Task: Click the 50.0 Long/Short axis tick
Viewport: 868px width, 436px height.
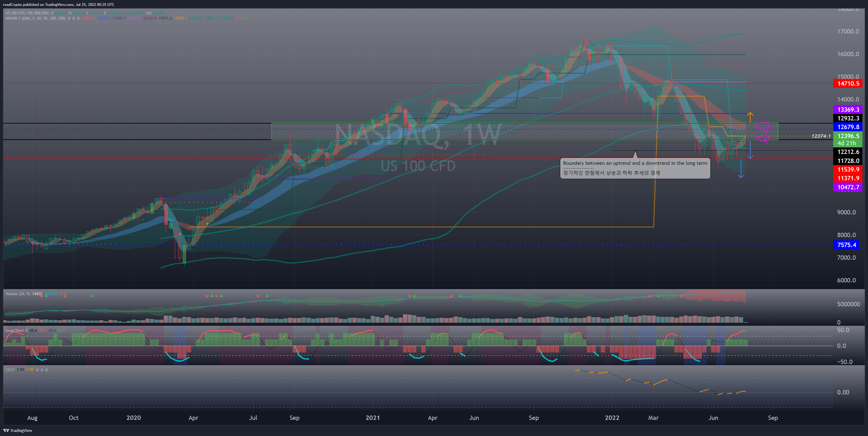Action: tap(843, 330)
